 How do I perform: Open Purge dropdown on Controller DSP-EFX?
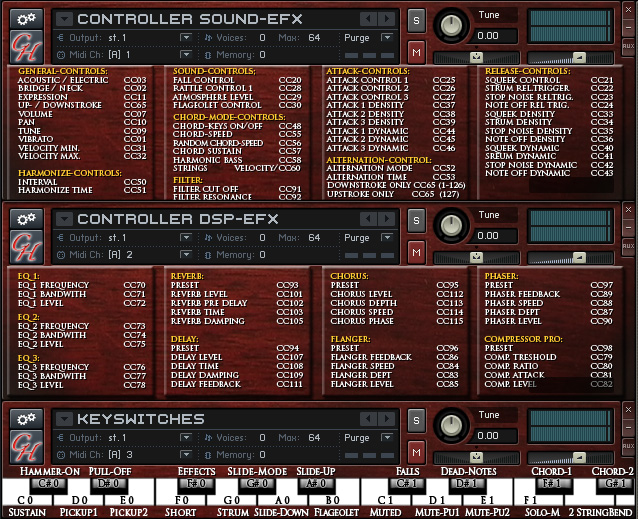pos(385,238)
